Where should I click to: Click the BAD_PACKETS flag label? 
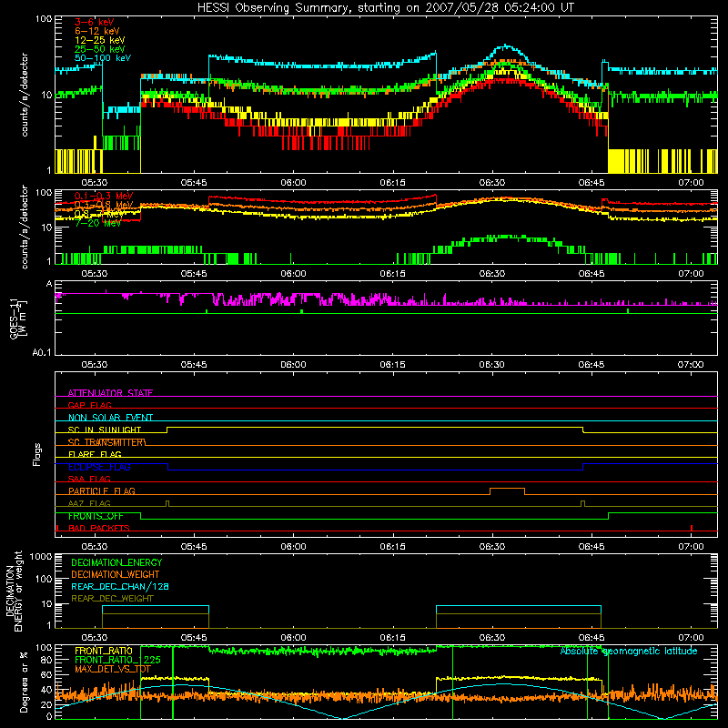pos(99,528)
